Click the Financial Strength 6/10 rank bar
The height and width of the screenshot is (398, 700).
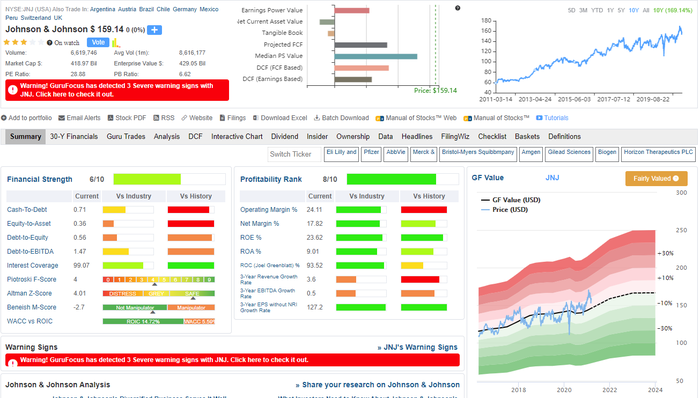[x=169, y=179]
